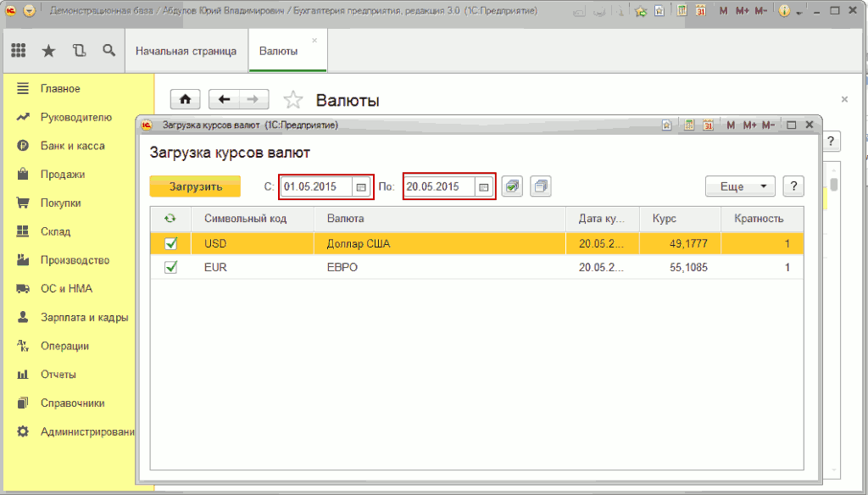The width and height of the screenshot is (868, 495).
Task: Open calendar icon in dialog title bar
Action: [708, 125]
